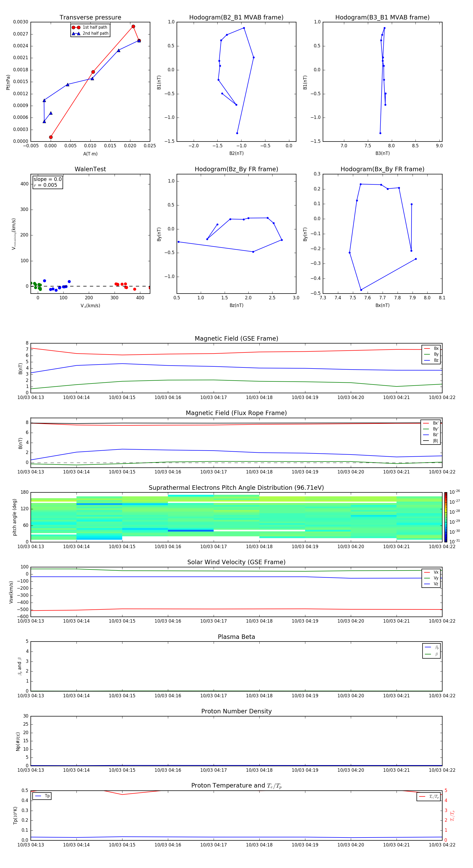Viewport: 473px width, 868px height.
Task: Click the topmost red point in Transverse pressure plot
Action: (133, 26)
